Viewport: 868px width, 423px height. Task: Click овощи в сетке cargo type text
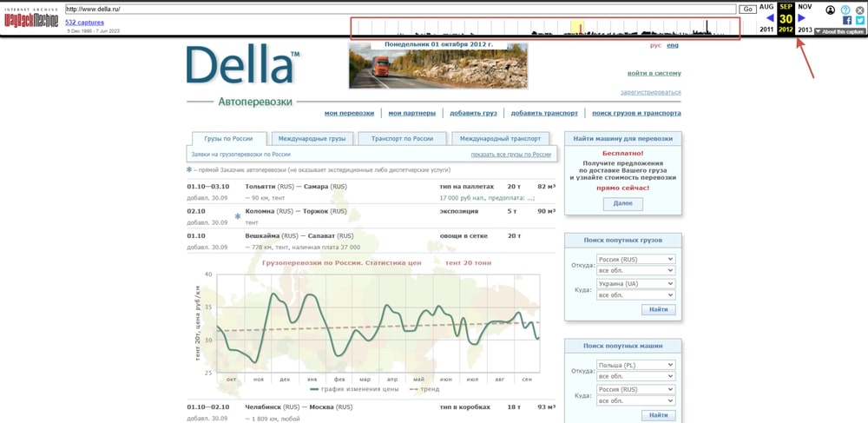[x=464, y=235]
